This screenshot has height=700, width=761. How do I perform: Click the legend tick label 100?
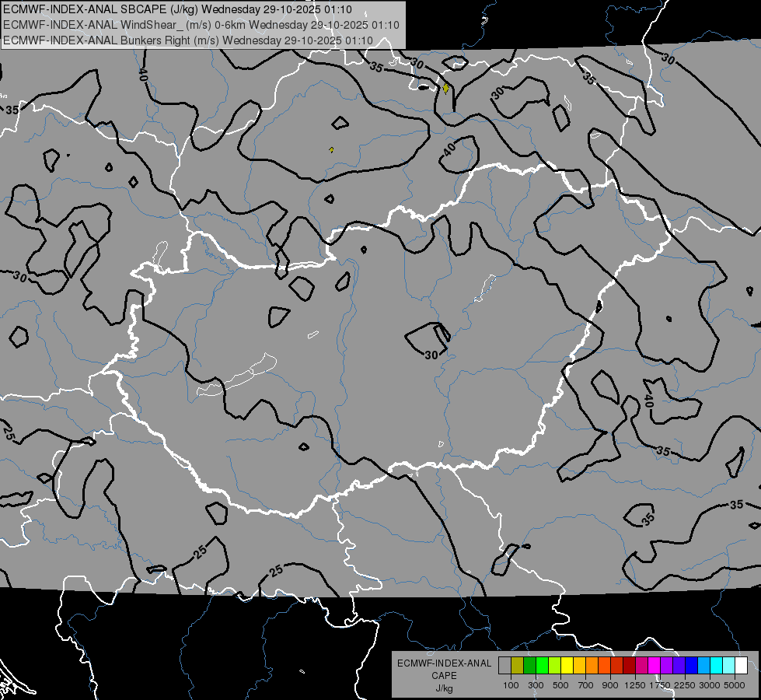click(511, 685)
